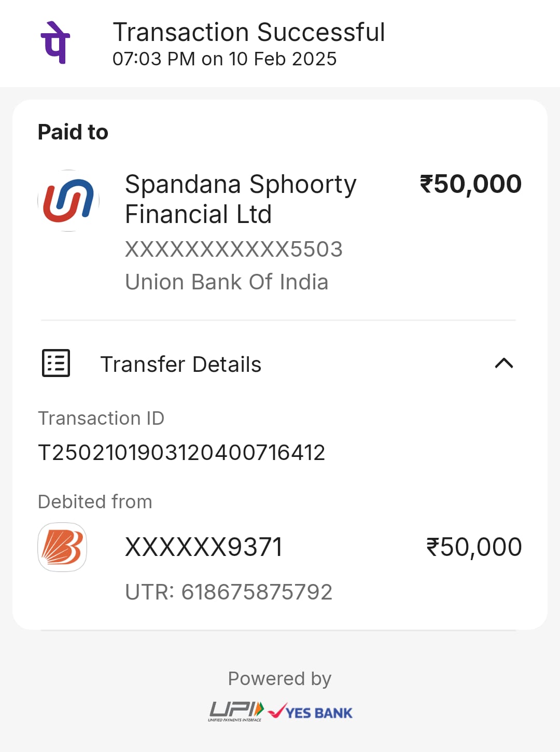Image resolution: width=560 pixels, height=752 pixels.
Task: Tap the bold ₹50,000 paid amount
Action: (x=470, y=184)
